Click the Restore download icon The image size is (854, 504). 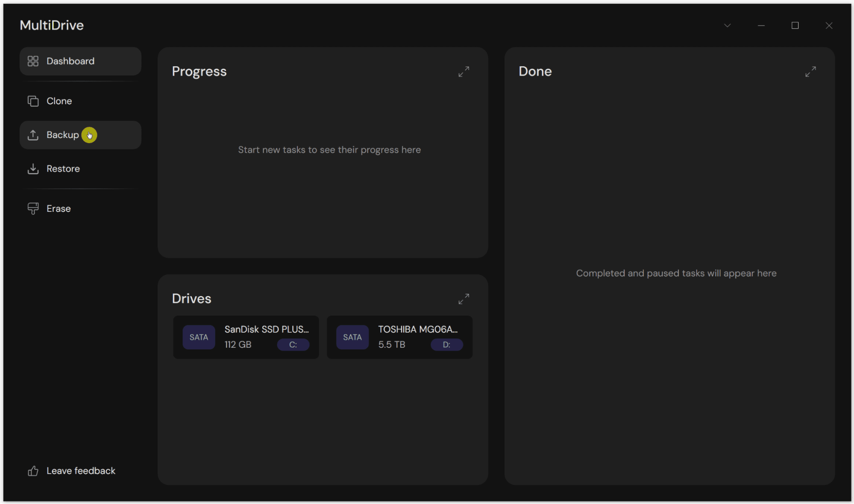[x=33, y=169]
